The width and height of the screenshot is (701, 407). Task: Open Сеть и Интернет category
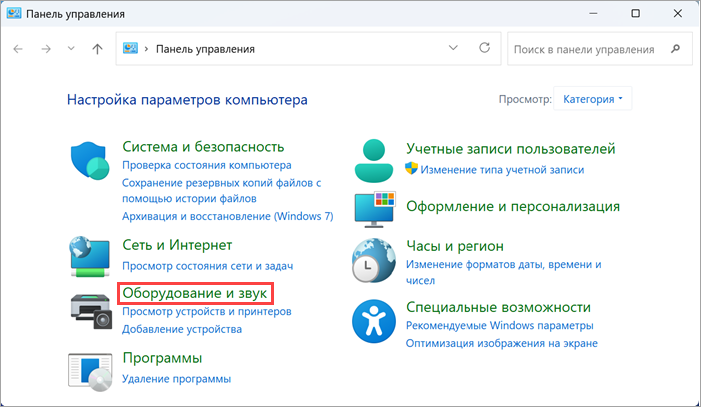tap(177, 245)
